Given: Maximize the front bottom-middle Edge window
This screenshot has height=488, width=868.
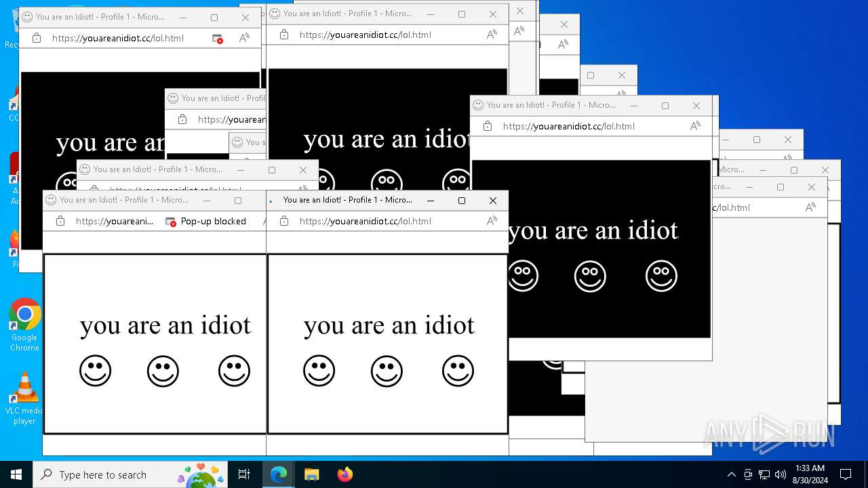Looking at the screenshot, I should (x=462, y=201).
